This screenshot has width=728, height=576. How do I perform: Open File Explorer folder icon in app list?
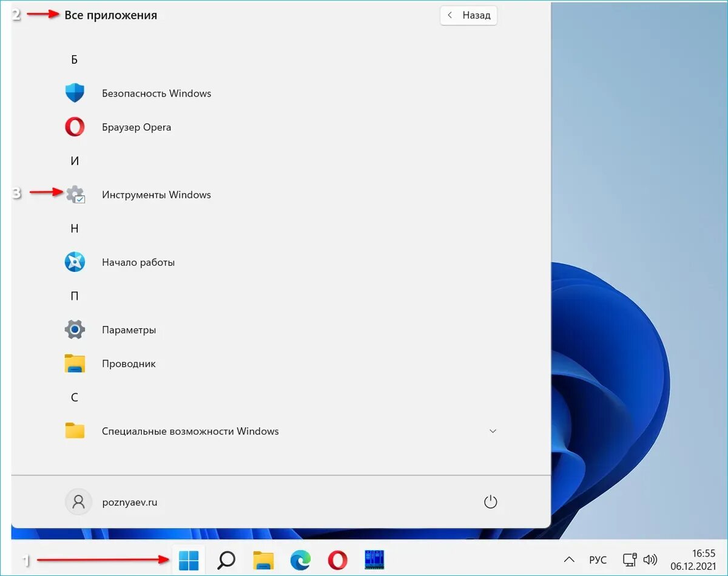pyautogui.click(x=75, y=364)
